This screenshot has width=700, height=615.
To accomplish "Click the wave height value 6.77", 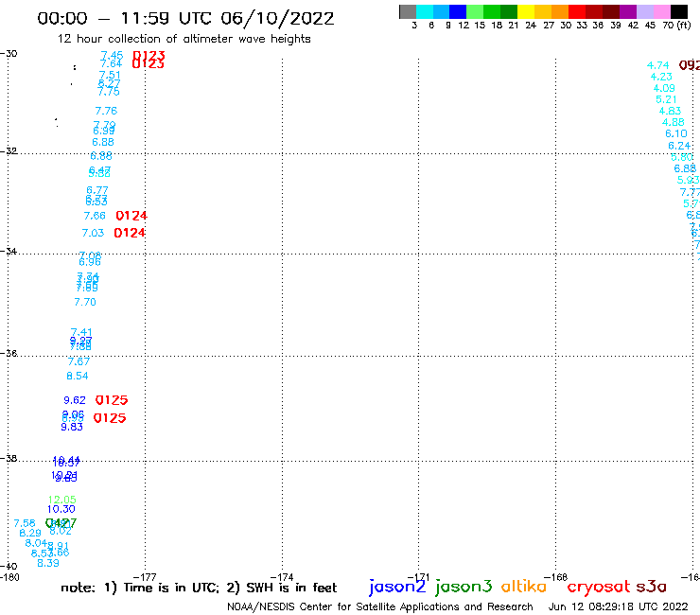I will (x=97, y=190).
